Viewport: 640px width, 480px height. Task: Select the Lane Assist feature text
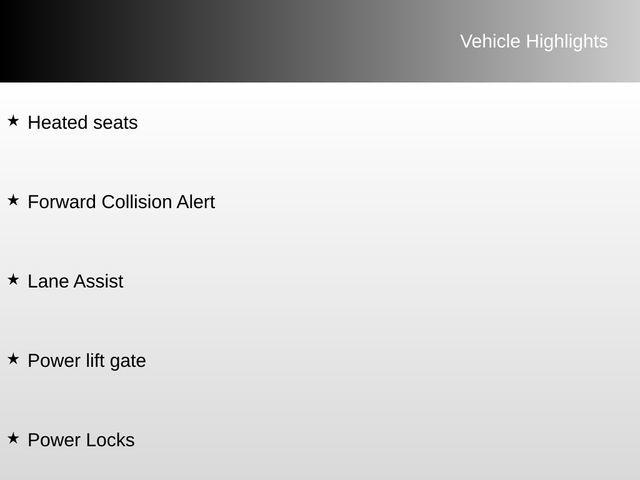(75, 281)
